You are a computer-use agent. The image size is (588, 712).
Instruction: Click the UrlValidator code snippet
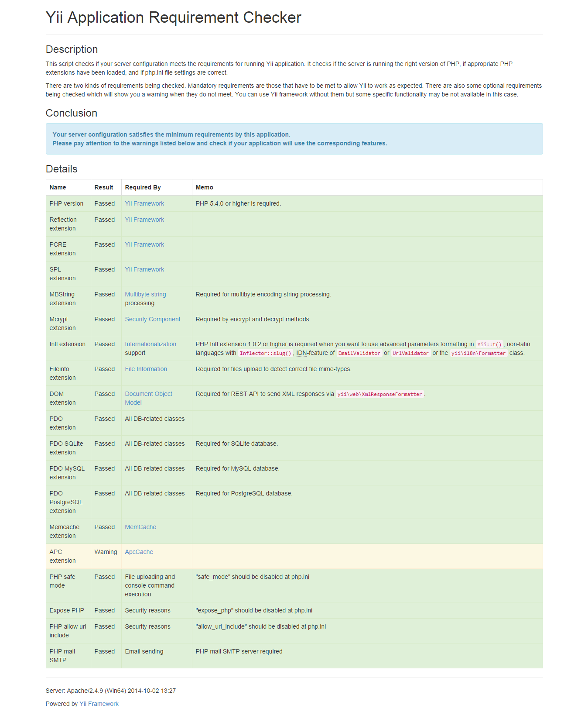[x=411, y=353]
